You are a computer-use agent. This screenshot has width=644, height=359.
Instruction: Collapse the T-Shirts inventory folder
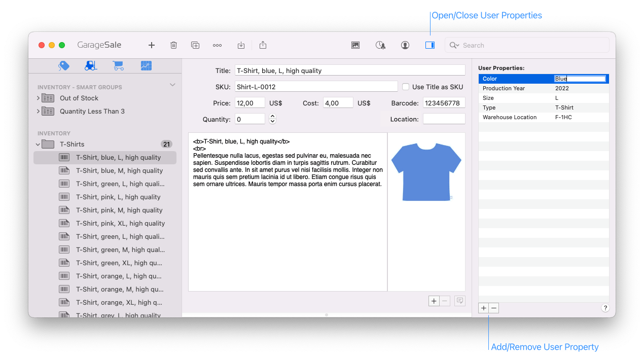pyautogui.click(x=38, y=145)
